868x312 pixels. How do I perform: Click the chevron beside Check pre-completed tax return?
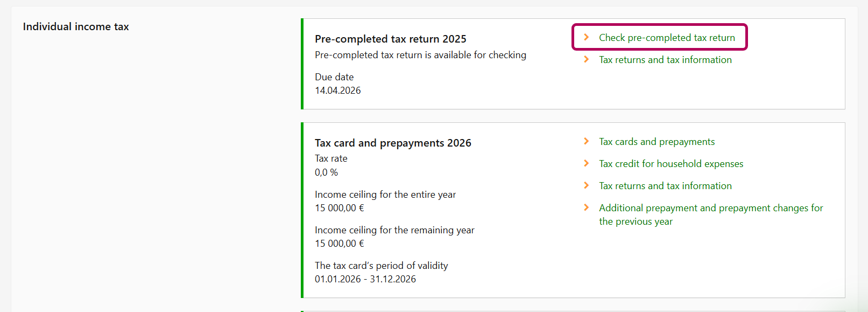[587, 37]
